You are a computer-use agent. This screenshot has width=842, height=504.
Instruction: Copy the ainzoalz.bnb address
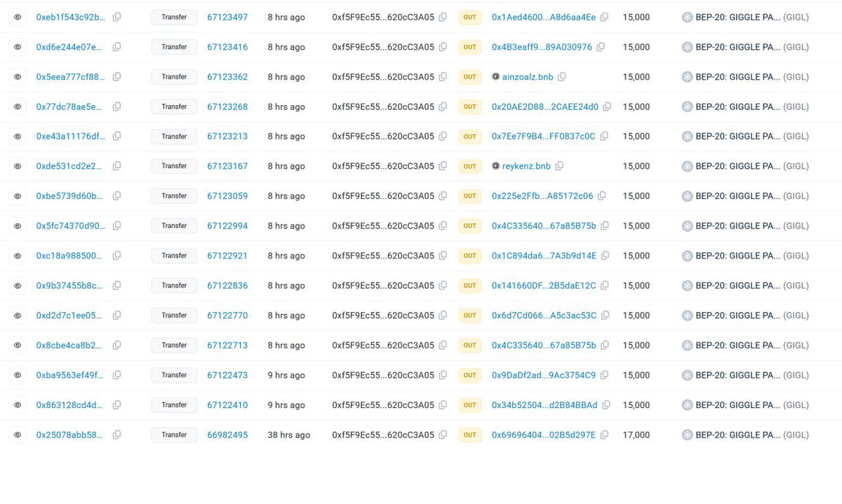pyautogui.click(x=562, y=76)
